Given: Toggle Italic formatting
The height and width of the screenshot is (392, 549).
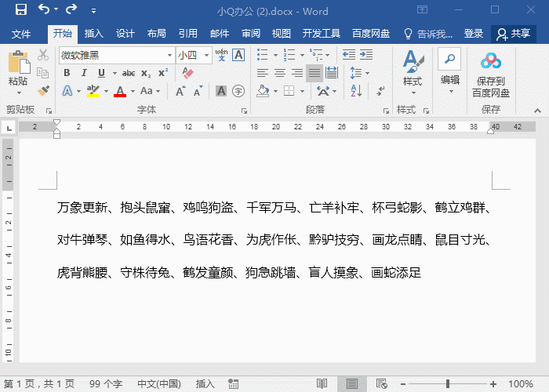Looking at the screenshot, I should pyautogui.click(x=82, y=73).
